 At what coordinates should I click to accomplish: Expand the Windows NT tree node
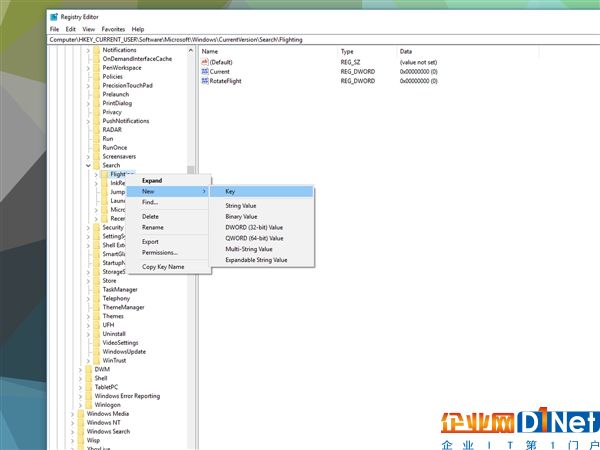pyautogui.click(x=72, y=423)
